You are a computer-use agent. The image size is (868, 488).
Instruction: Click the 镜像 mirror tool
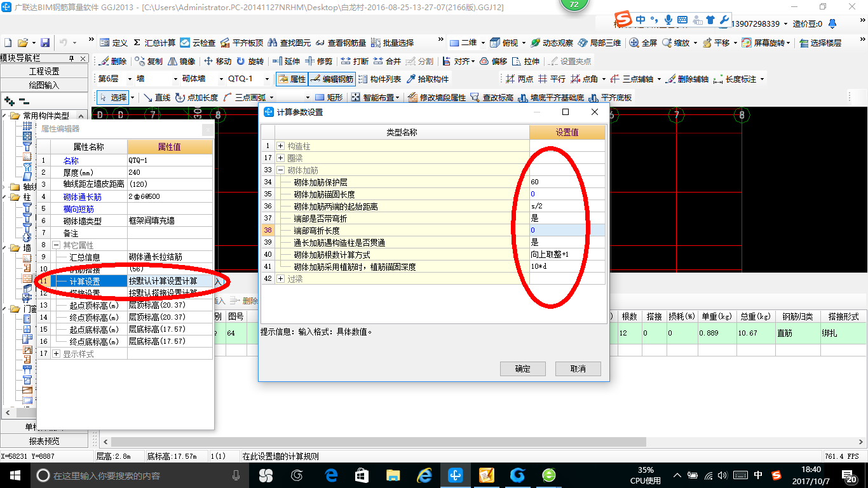point(182,61)
